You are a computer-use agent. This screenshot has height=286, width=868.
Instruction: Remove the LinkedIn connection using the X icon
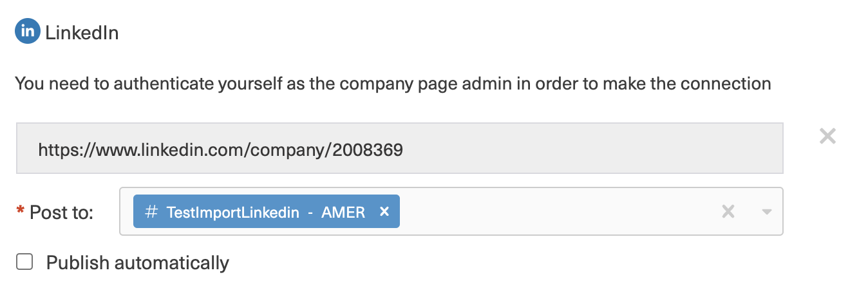827,136
